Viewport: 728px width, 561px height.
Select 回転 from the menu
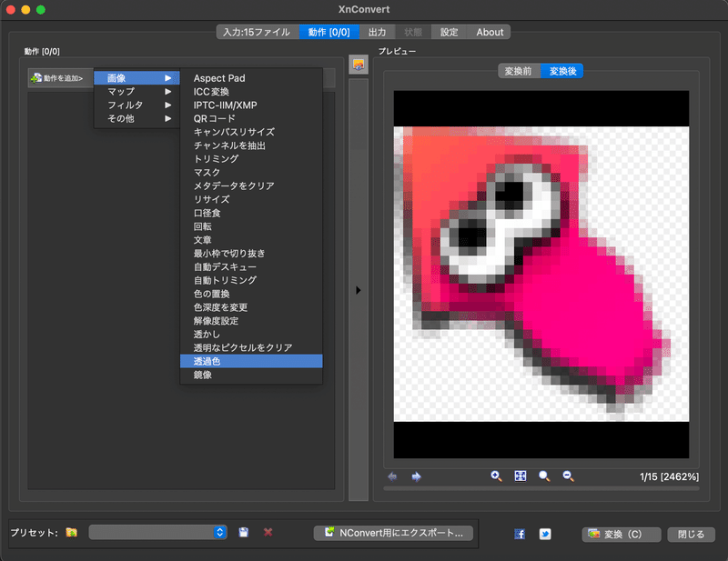pos(251,226)
